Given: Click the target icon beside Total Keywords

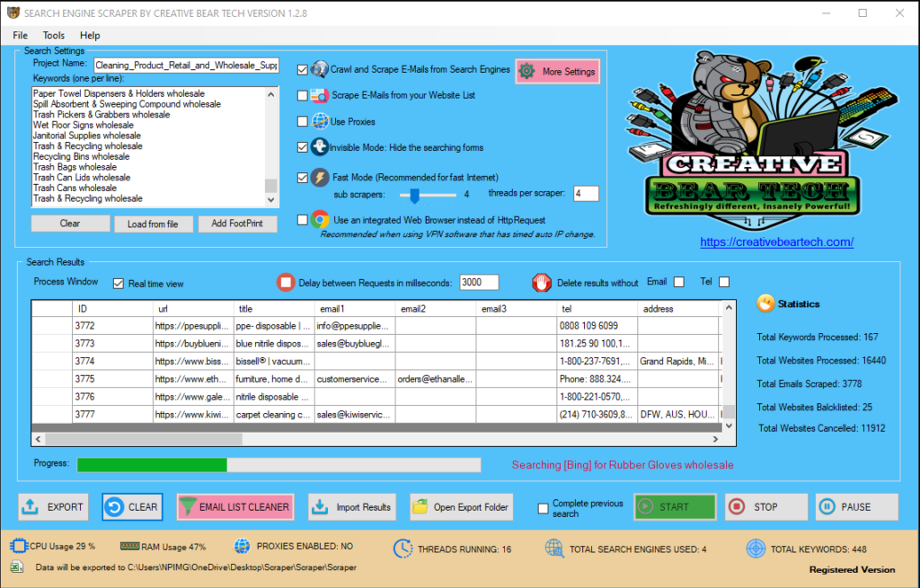Looking at the screenshot, I should [x=756, y=549].
